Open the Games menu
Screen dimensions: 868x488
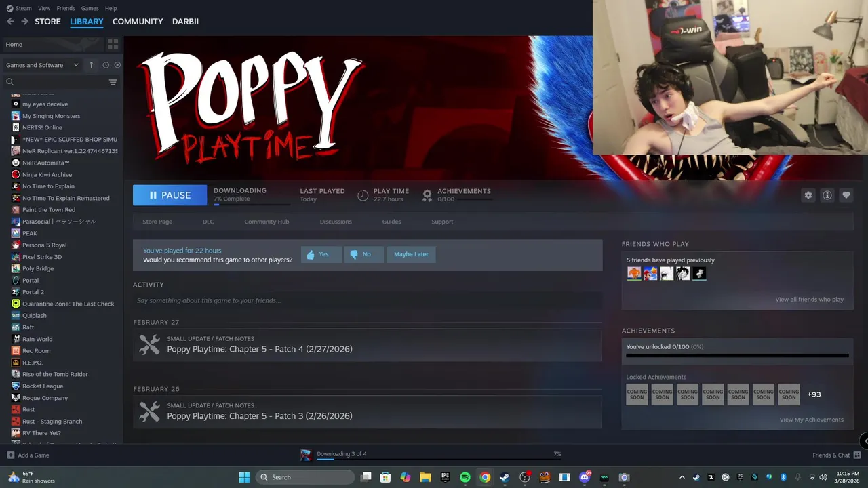click(x=90, y=8)
